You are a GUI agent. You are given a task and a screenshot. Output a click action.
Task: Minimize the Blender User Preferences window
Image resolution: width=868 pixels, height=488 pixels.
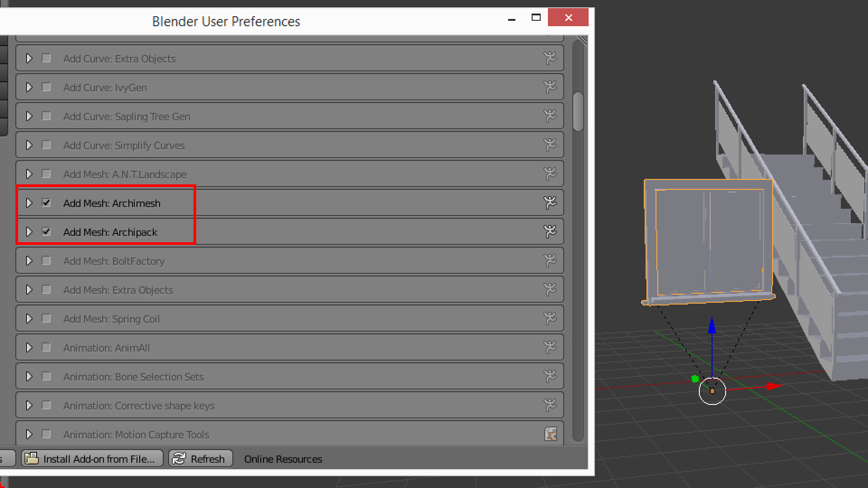point(512,19)
